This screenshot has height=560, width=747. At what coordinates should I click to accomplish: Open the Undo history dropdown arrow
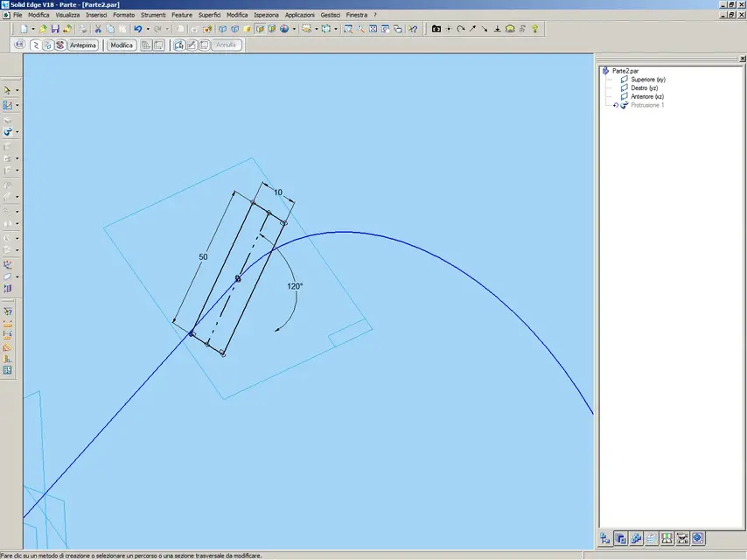point(148,29)
